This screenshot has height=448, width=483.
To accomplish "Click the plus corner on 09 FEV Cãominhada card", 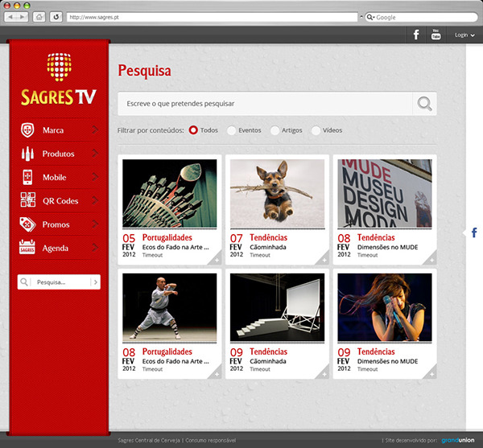I will tap(324, 374).
